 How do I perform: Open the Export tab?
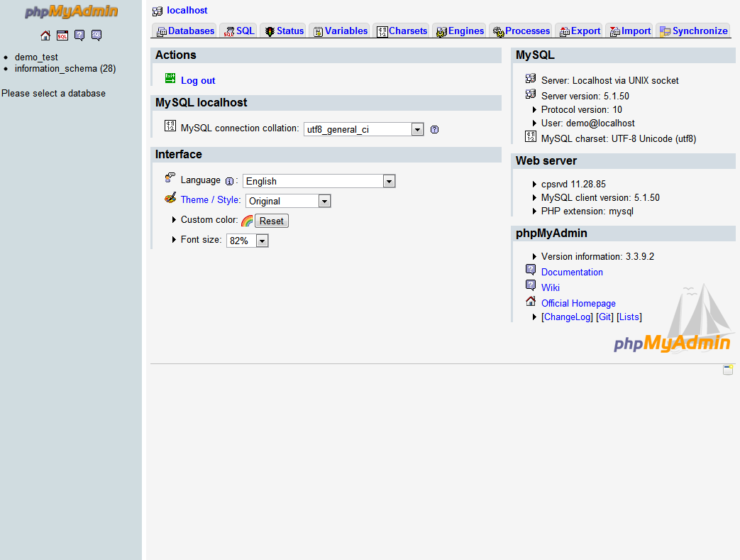pyautogui.click(x=580, y=31)
